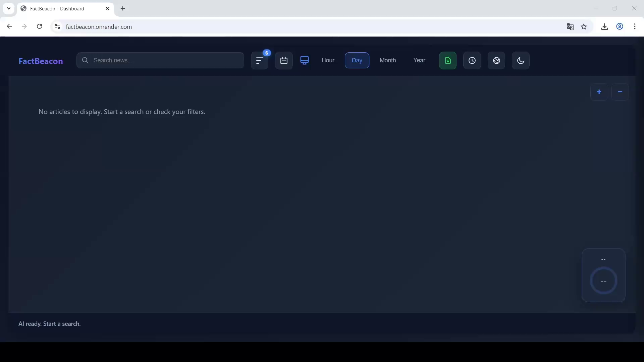Bookmark this page with star icon
644x362 pixels.
pos(584,26)
